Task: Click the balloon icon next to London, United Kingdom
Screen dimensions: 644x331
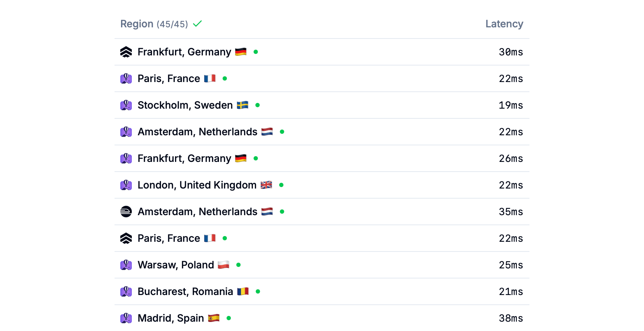Action: (126, 185)
